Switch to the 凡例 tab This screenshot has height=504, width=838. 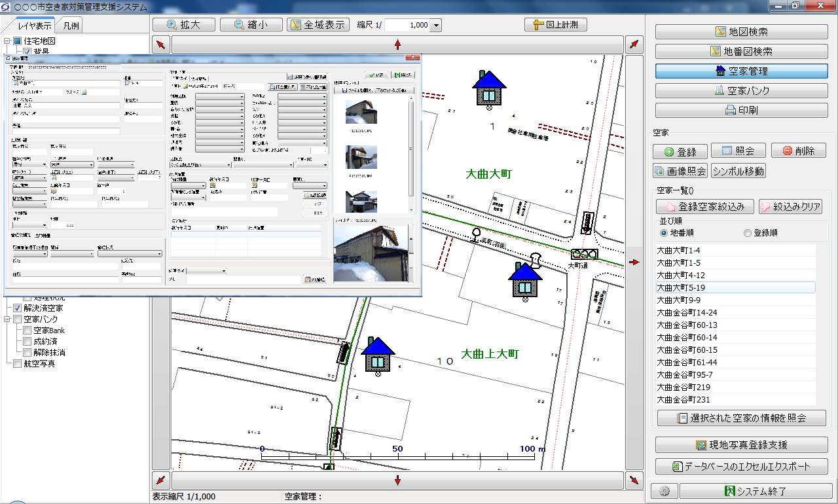pos(71,26)
